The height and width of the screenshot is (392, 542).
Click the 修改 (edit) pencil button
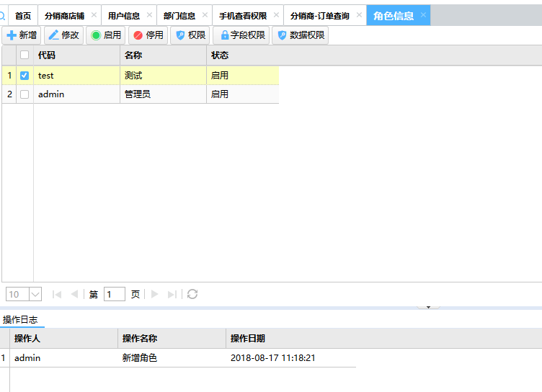point(63,35)
